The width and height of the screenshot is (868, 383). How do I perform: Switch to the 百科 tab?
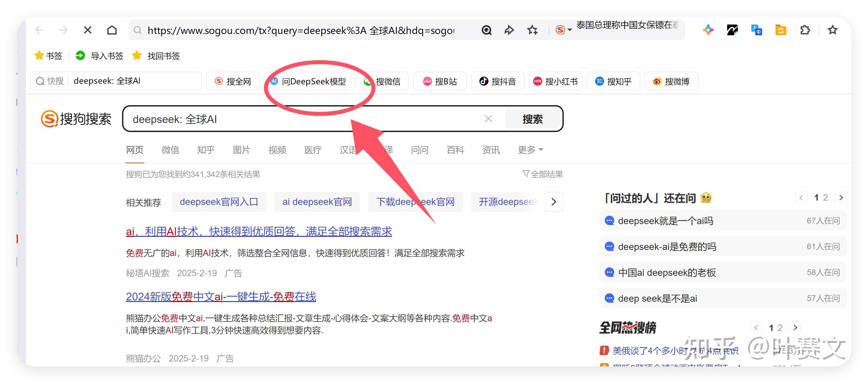coord(456,150)
